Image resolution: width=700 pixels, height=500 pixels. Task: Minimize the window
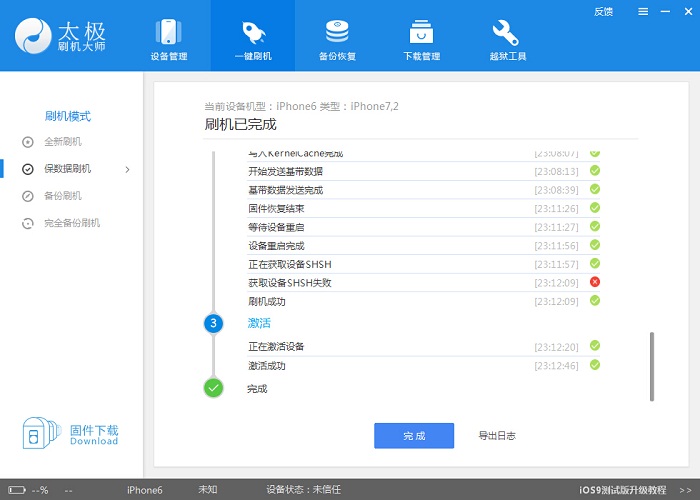coord(665,12)
